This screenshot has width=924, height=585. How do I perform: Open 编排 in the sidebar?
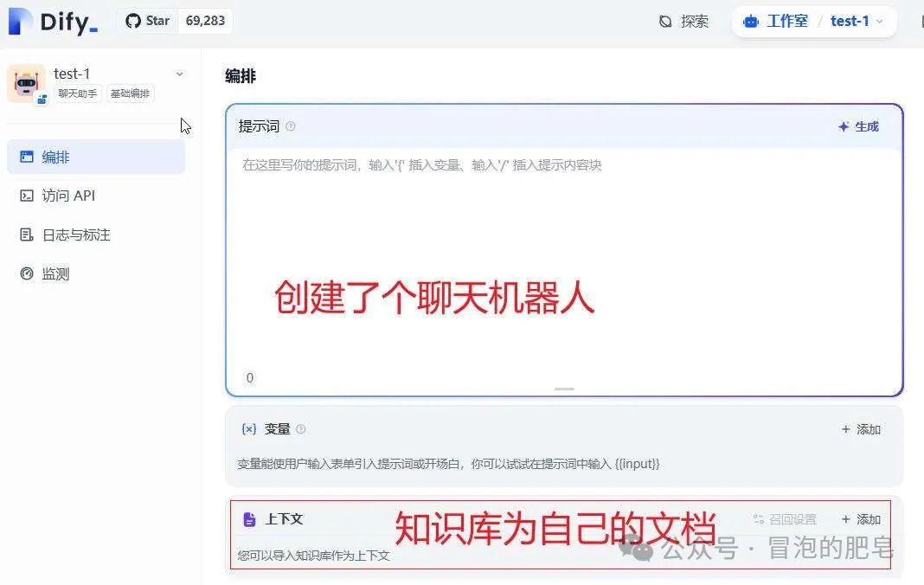95,157
